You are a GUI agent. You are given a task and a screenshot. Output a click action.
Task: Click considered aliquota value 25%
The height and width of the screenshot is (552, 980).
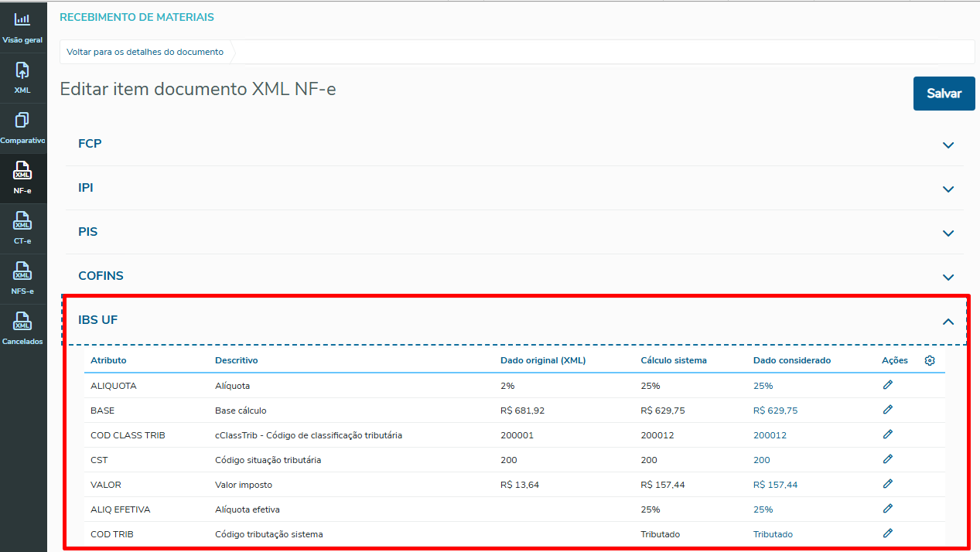pos(763,386)
